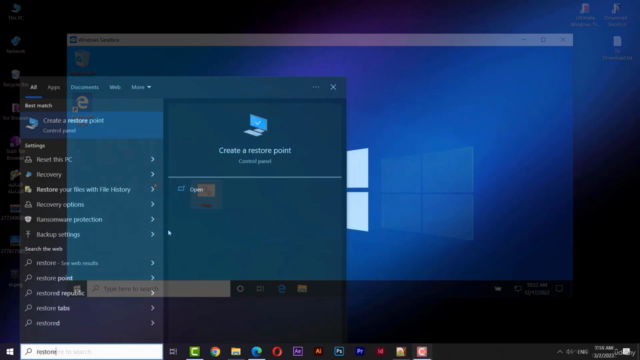Open Adobe Illustrator taskbar icon
This screenshot has width=640, height=360.
click(318, 351)
